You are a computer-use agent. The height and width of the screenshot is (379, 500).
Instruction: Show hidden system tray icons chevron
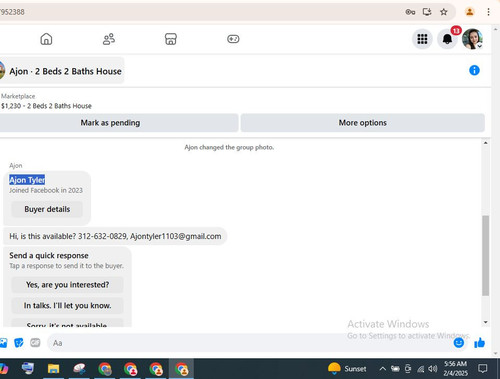(x=383, y=369)
